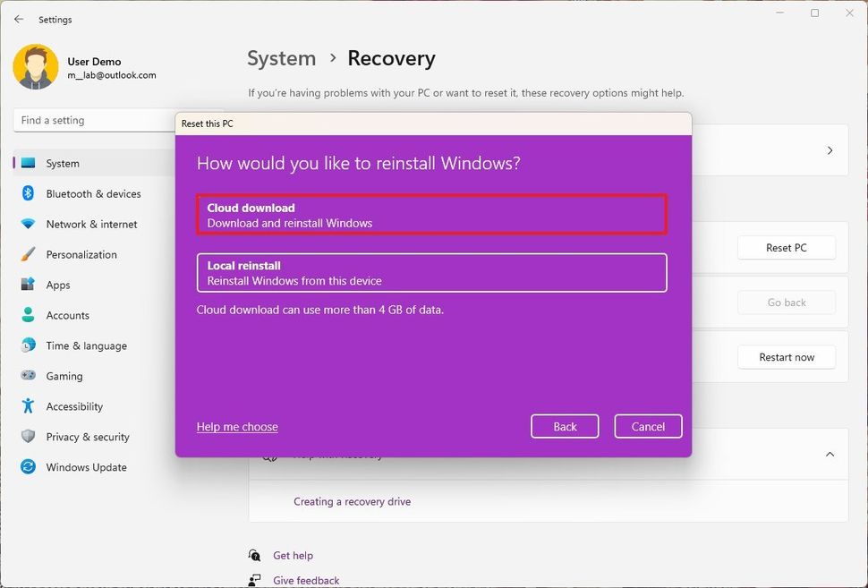
Task: Go back using Settings back arrow
Action: click(19, 19)
